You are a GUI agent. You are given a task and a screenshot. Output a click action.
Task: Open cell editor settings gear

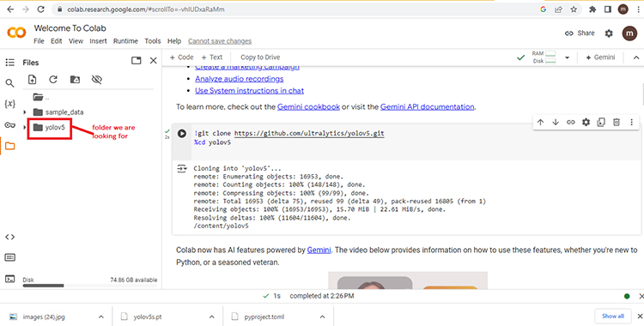586,122
